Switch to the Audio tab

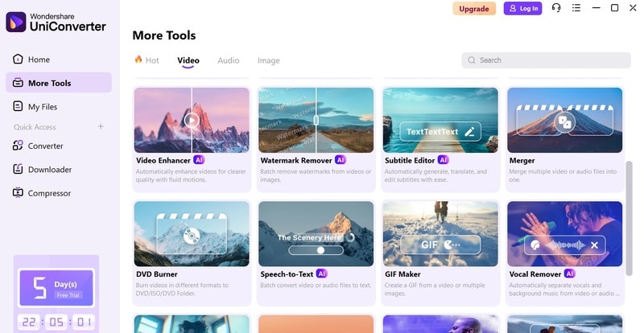point(229,60)
